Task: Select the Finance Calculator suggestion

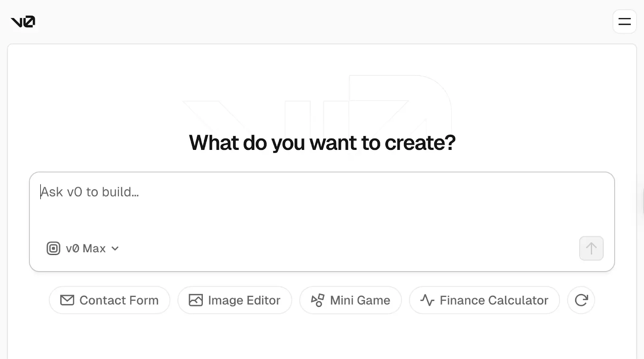Action: [x=484, y=300]
